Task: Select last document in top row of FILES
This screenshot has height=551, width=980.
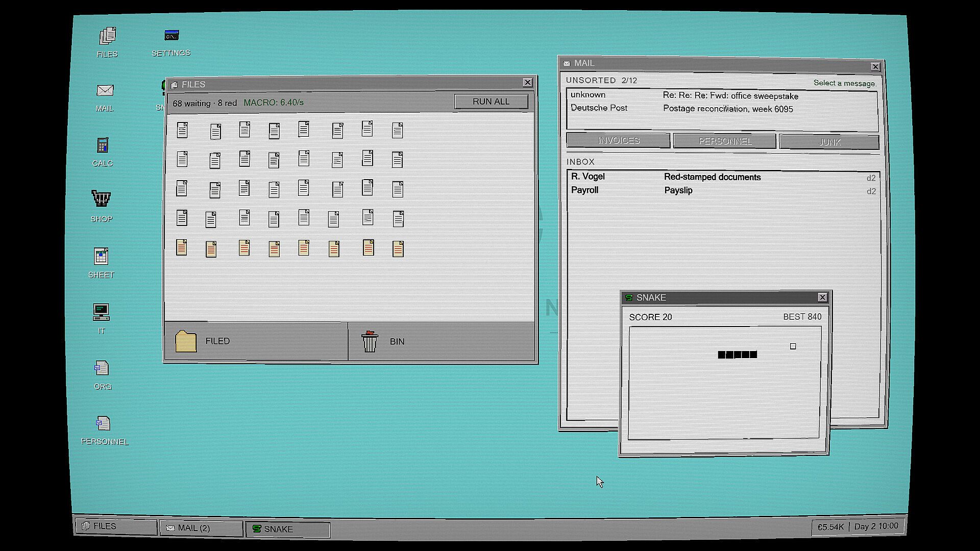Action: (x=398, y=130)
